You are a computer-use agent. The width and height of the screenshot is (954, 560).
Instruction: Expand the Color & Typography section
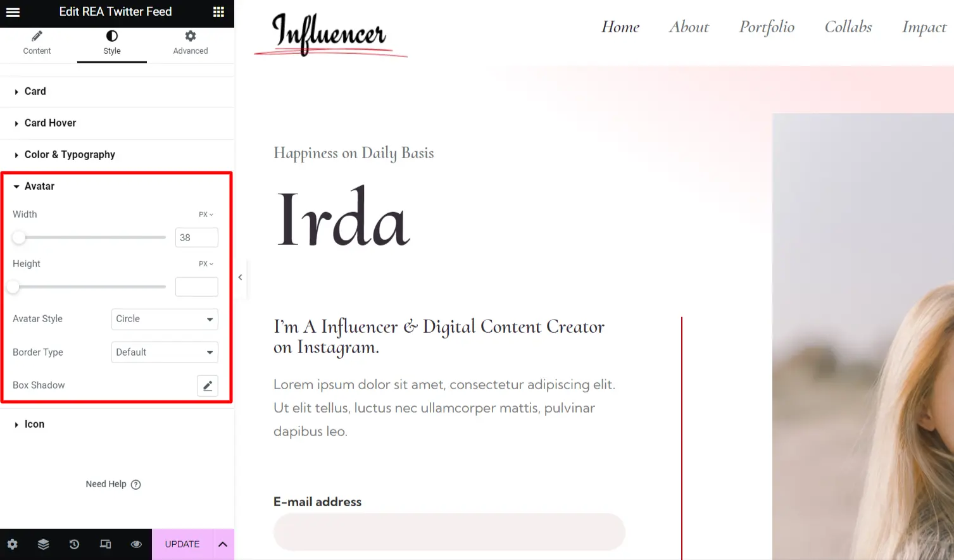117,154
